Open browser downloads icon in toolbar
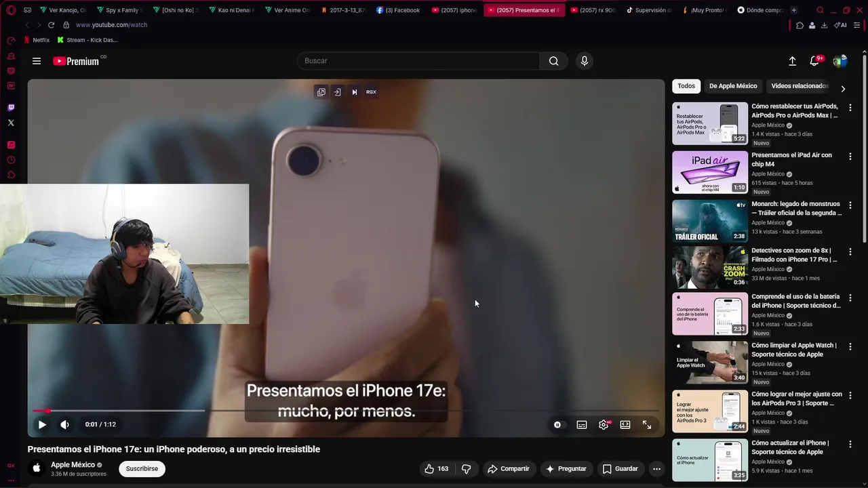868x488 pixels. (x=824, y=25)
